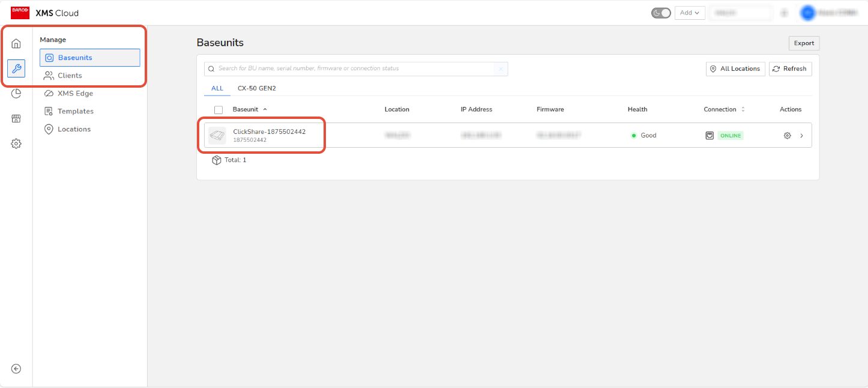Viewport: 868px width, 388px height.
Task: Collapse the sidebar with the back arrow icon
Action: coord(16,369)
